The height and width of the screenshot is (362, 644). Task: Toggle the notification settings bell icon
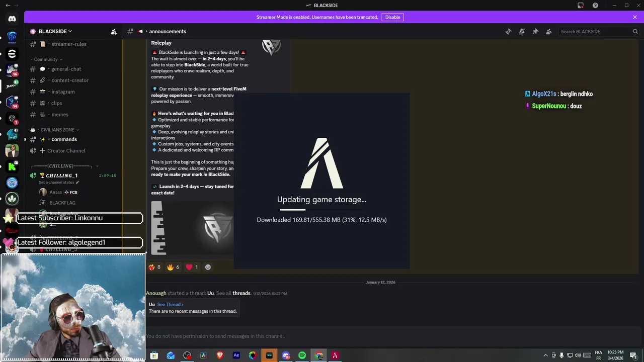point(522,31)
